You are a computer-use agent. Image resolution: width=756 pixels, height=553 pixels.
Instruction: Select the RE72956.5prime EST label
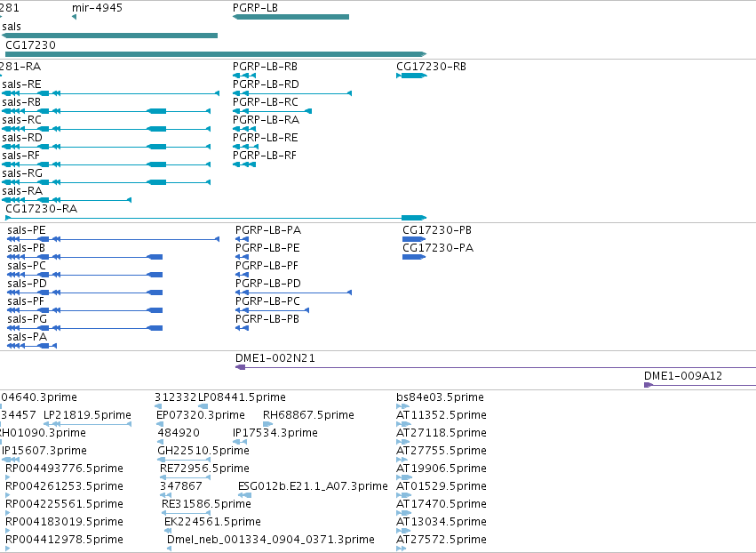coord(204,469)
